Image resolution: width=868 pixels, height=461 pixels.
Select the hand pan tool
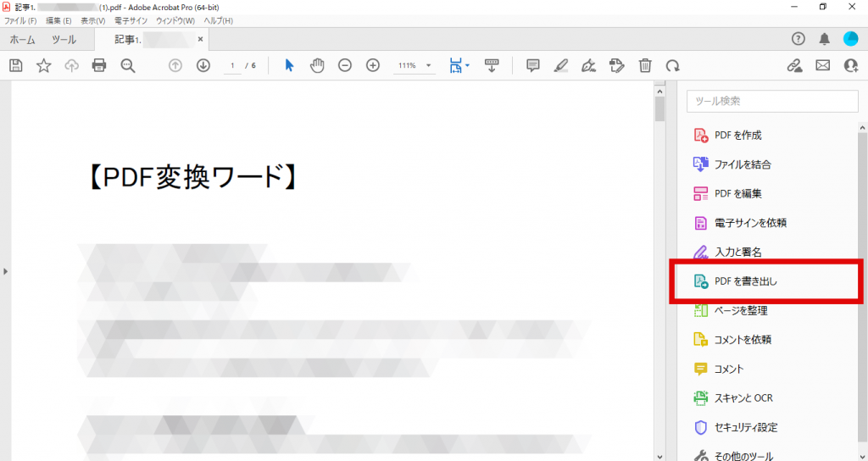[x=317, y=66]
